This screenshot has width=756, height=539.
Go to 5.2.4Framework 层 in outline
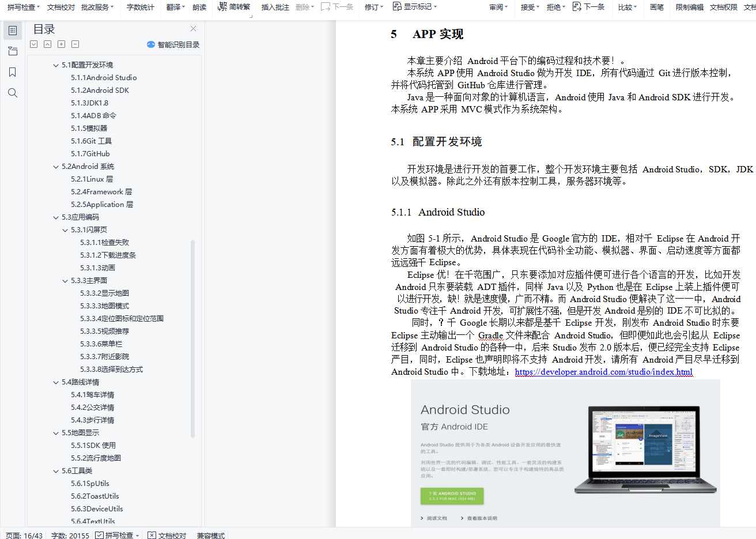coord(101,192)
